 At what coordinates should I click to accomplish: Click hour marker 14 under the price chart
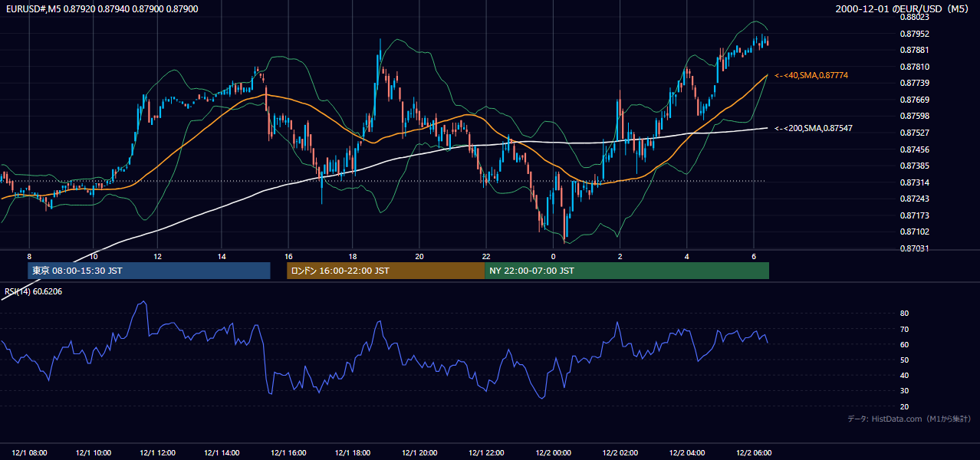click(x=222, y=256)
